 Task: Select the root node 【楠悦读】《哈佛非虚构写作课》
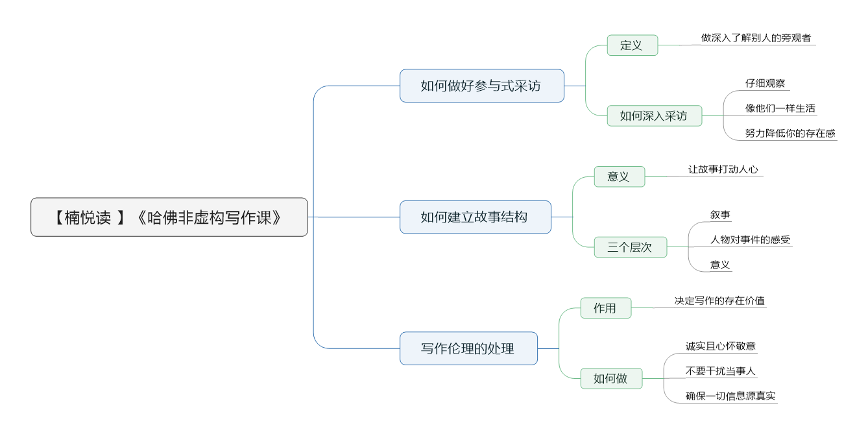pyautogui.click(x=169, y=217)
